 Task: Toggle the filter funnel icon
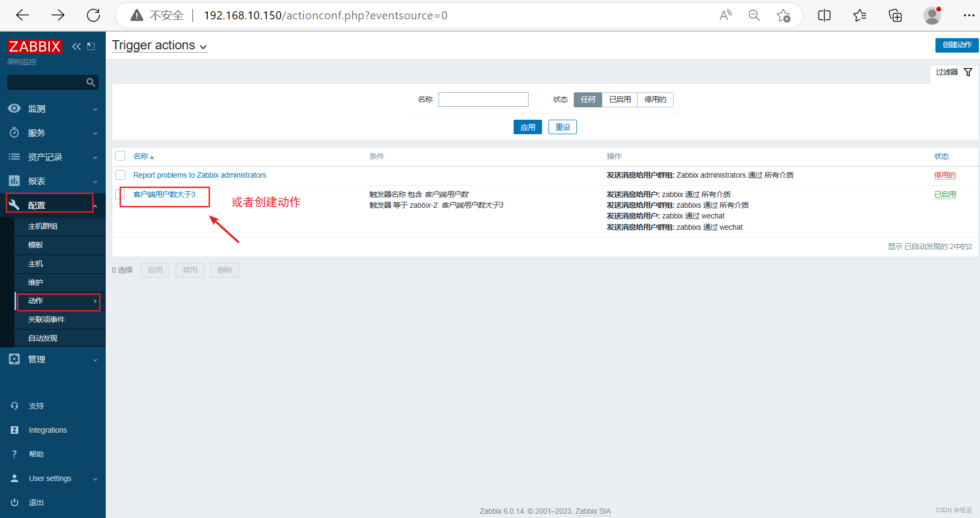pos(968,72)
